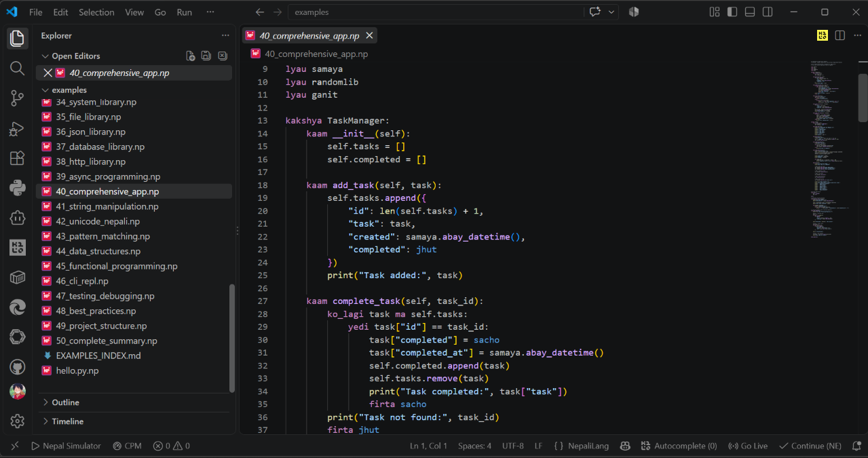Open the Extensions view

pyautogui.click(x=18, y=158)
